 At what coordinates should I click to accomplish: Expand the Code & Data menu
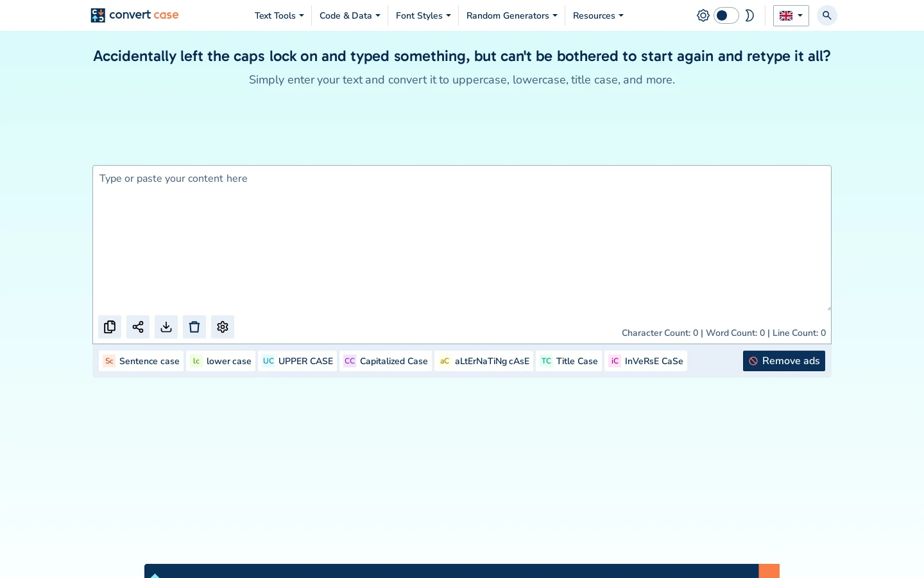350,15
